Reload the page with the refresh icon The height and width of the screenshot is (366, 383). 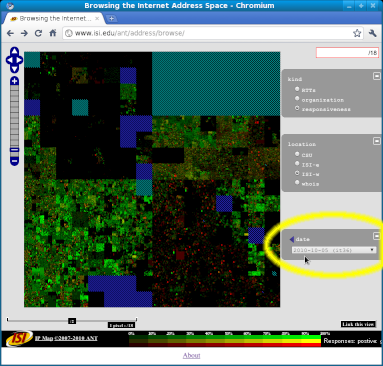38,33
